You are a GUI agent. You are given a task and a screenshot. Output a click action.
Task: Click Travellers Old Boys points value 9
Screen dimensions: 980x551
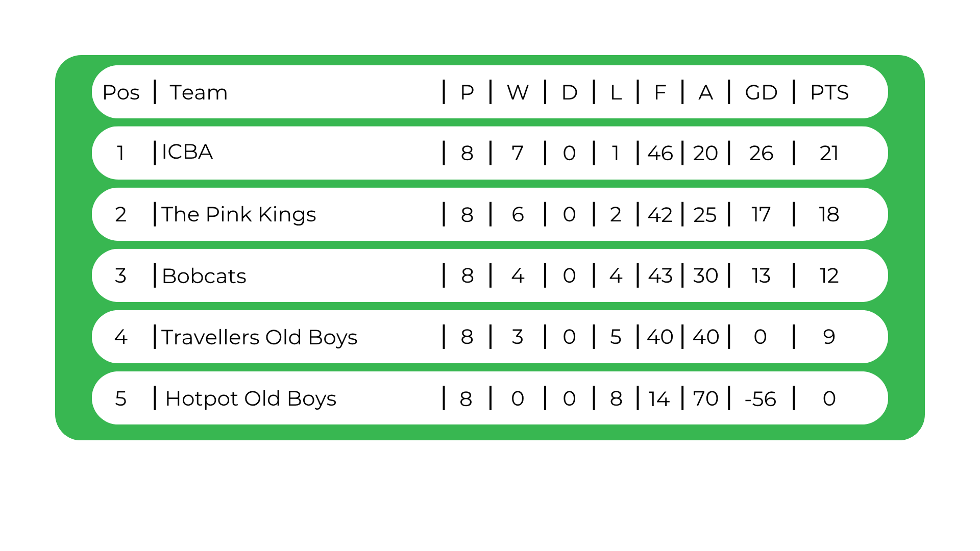(x=829, y=337)
